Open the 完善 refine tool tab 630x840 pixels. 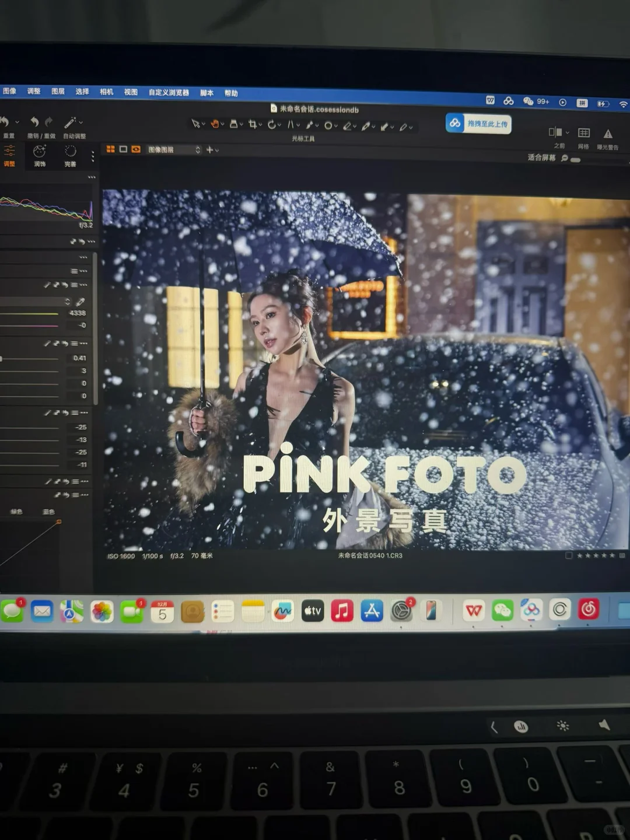click(x=70, y=156)
